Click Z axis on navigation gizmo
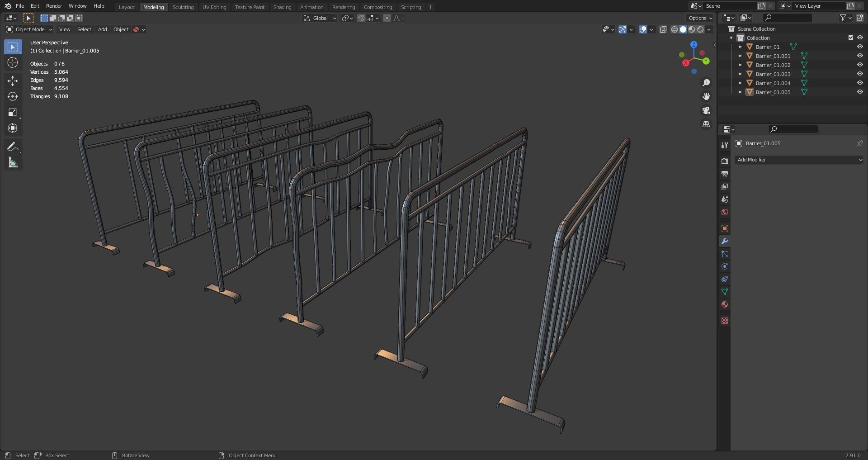This screenshot has height=460, width=868. click(694, 44)
